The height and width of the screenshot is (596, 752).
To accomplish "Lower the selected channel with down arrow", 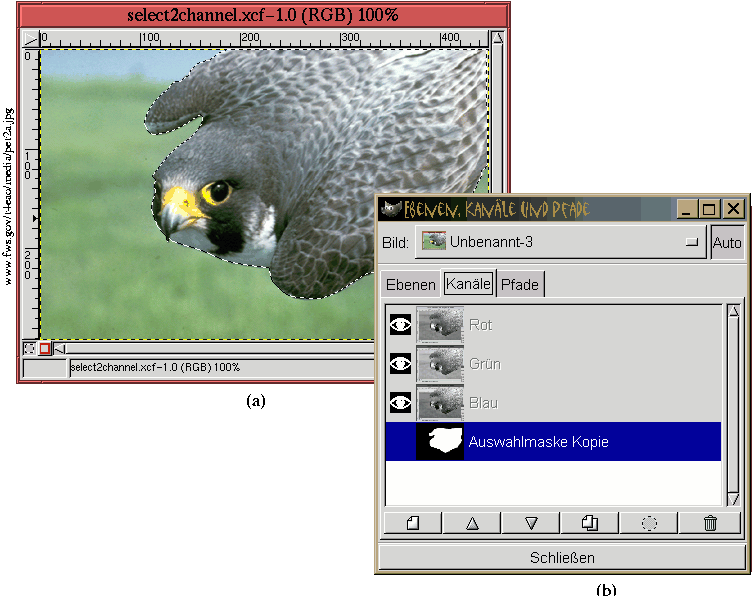I will point(531,523).
